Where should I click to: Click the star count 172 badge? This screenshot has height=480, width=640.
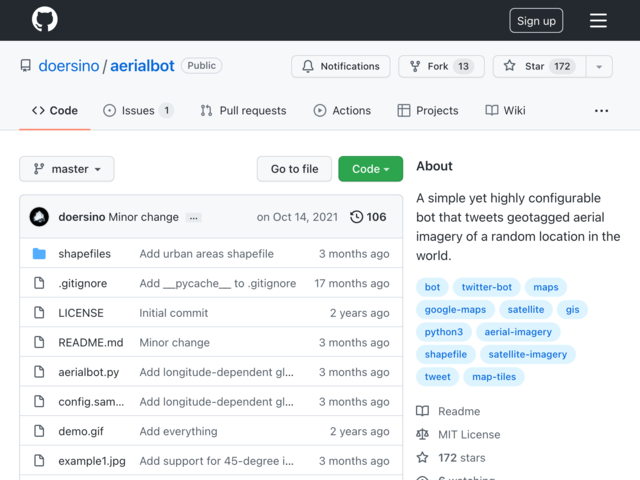pyautogui.click(x=562, y=66)
